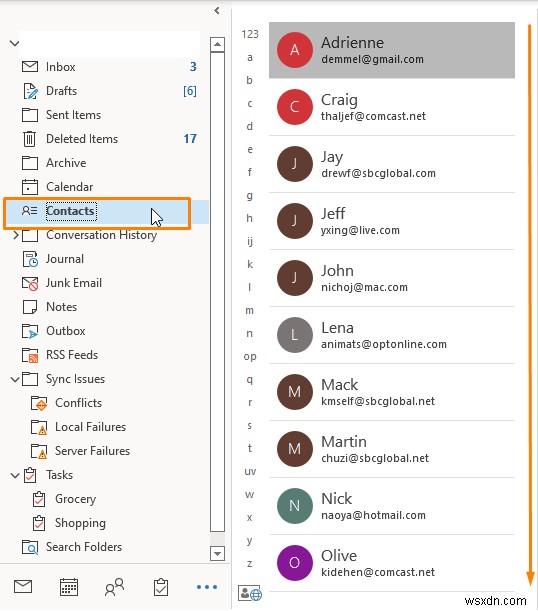The height and width of the screenshot is (611, 538).
Task: Click the Shopping task list icon
Action: 39,523
